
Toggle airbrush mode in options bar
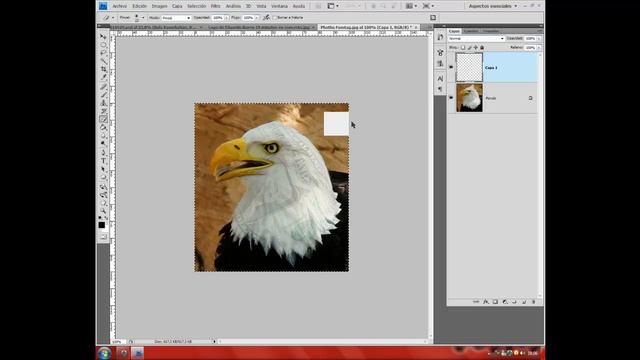(267, 18)
